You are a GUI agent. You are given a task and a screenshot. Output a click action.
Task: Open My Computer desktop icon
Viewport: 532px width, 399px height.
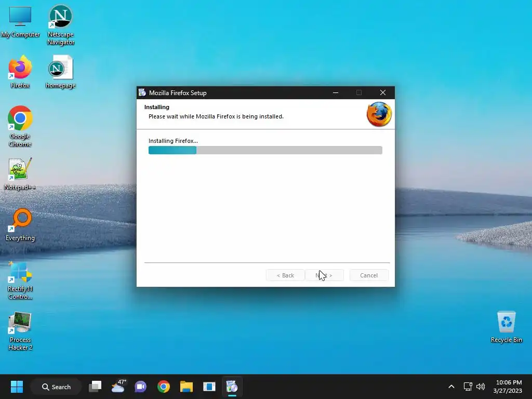(20, 21)
